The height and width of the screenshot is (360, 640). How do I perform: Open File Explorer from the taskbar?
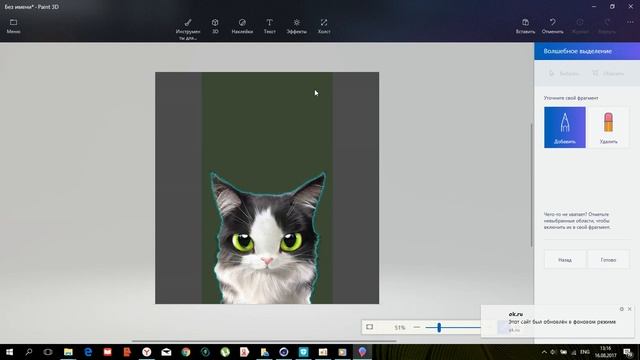[68, 352]
